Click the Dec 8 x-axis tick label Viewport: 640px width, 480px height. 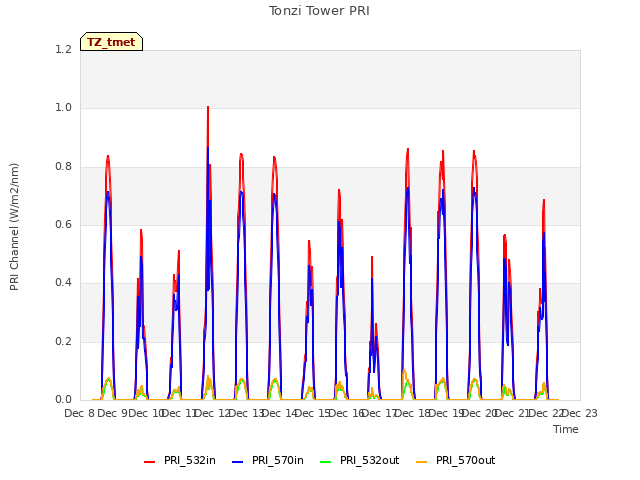pyautogui.click(x=79, y=413)
